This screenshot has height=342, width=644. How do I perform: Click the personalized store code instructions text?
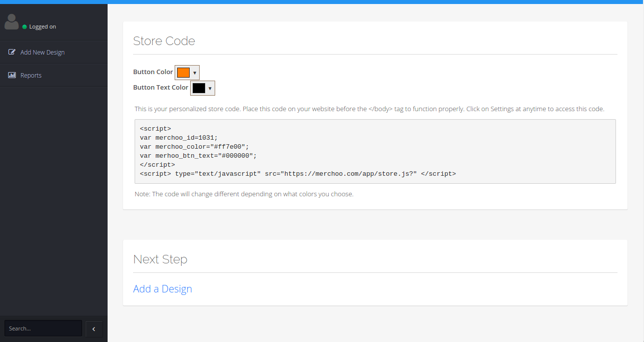(369, 109)
